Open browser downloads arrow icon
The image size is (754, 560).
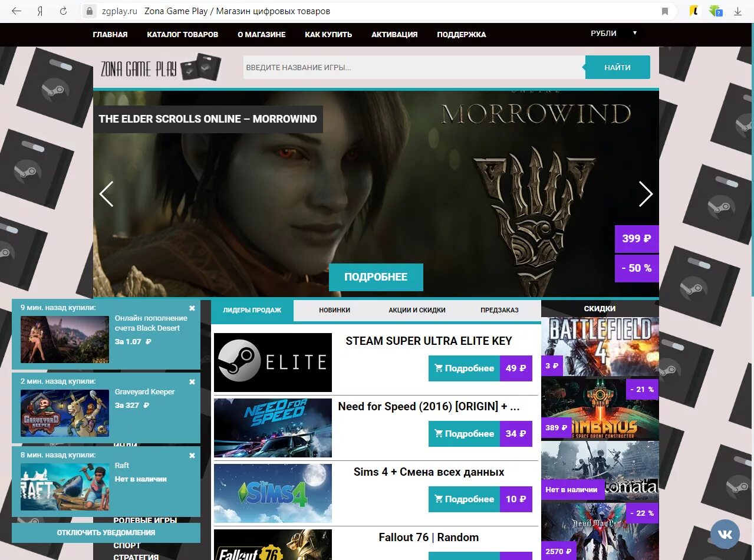737,11
